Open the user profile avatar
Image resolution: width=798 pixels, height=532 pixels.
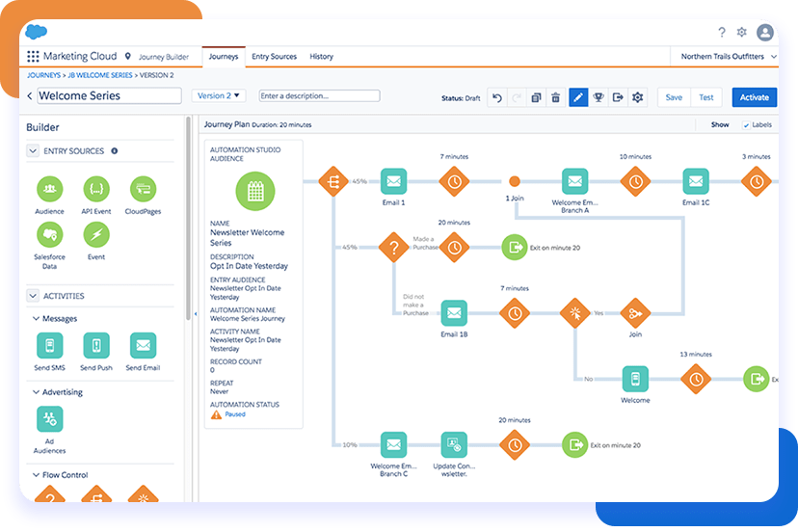point(765,32)
